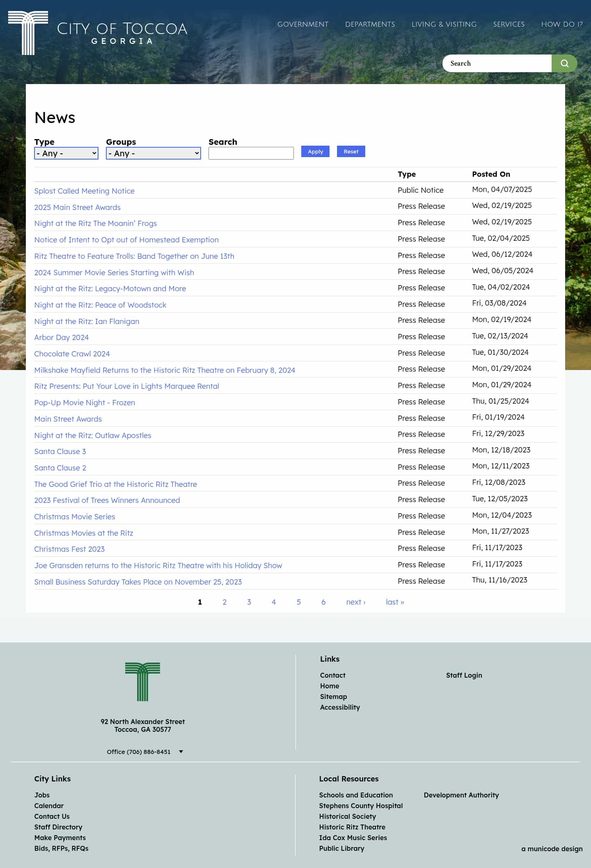Click the news Search text field
The width and height of the screenshot is (591, 868).
(x=251, y=153)
